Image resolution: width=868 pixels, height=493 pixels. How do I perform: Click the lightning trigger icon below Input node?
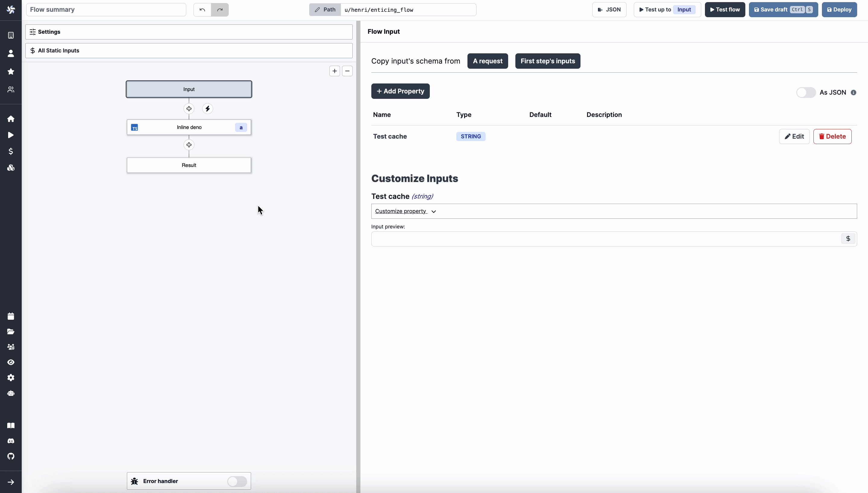[208, 109]
